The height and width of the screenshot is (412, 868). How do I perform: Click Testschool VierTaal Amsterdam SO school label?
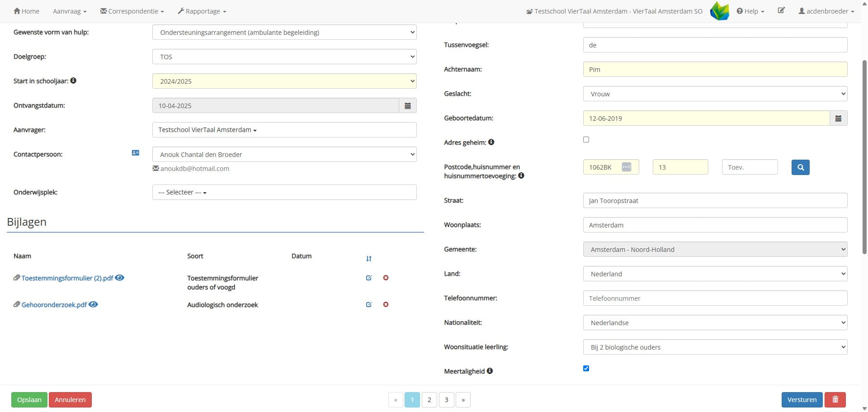coord(614,11)
